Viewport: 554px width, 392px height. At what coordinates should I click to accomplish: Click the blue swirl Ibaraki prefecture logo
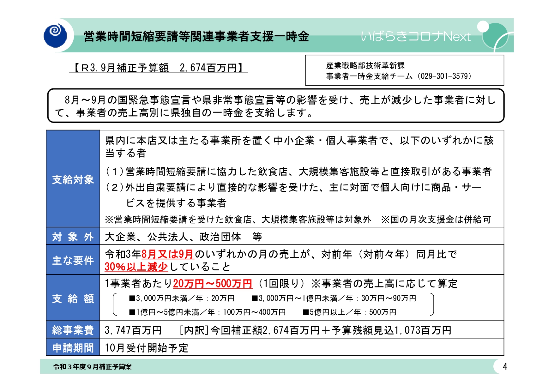(55, 36)
